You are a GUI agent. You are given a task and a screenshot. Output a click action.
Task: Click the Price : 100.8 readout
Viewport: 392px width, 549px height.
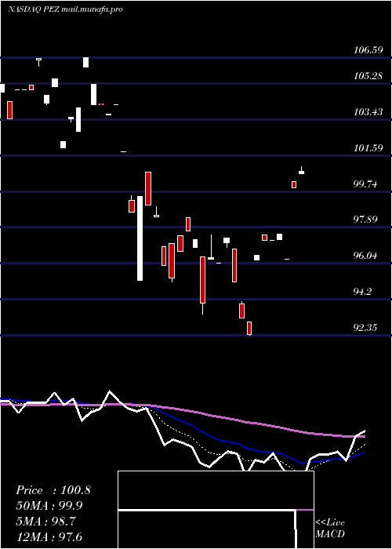tap(53, 490)
